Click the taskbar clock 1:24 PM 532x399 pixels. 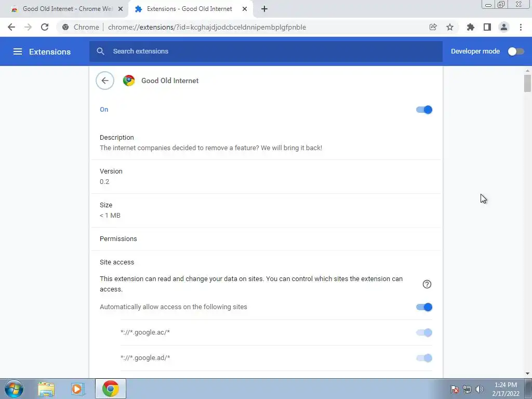(506, 385)
